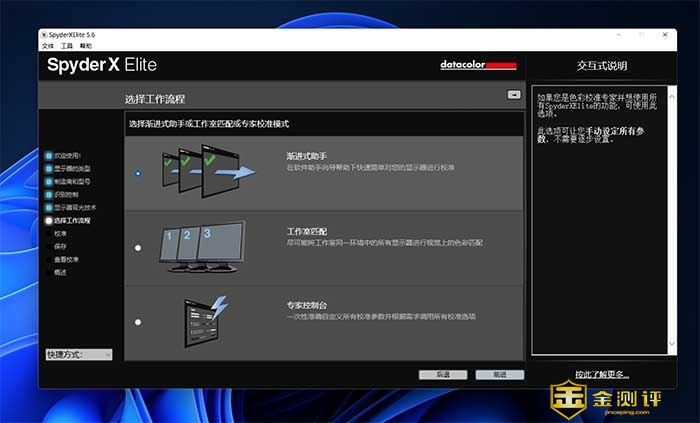Open the 工具 menu
The width and height of the screenshot is (700, 423).
[67, 46]
